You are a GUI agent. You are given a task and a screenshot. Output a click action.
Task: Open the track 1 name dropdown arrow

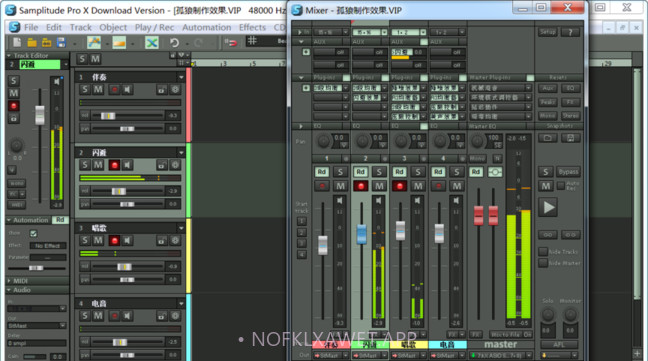[181, 77]
